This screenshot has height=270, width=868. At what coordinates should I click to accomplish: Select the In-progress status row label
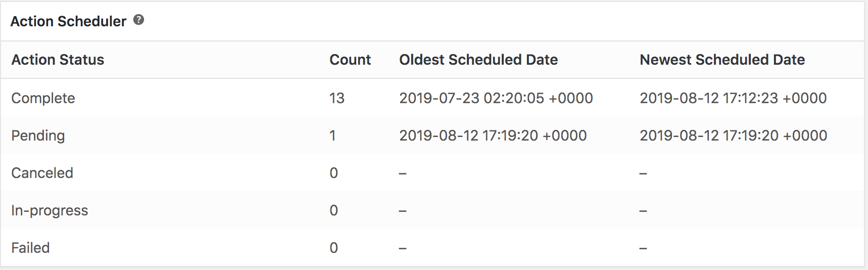click(50, 210)
